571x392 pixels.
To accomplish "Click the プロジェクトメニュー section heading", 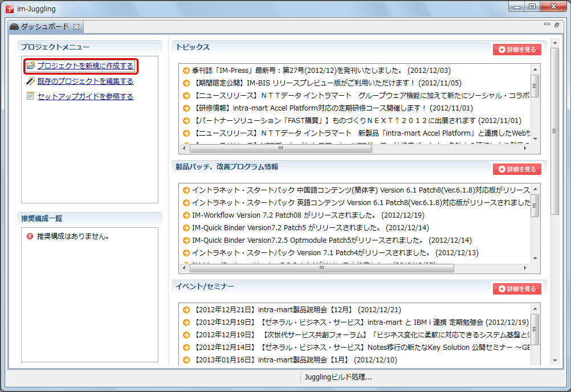I will click(55, 47).
